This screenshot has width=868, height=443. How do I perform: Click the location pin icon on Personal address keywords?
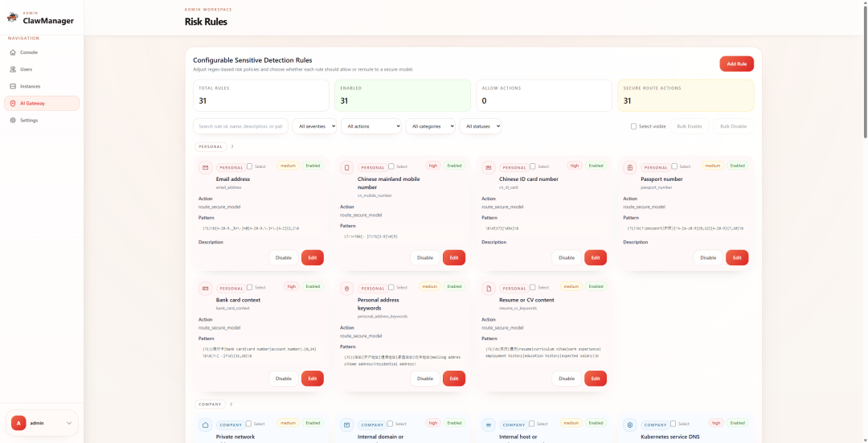click(347, 288)
